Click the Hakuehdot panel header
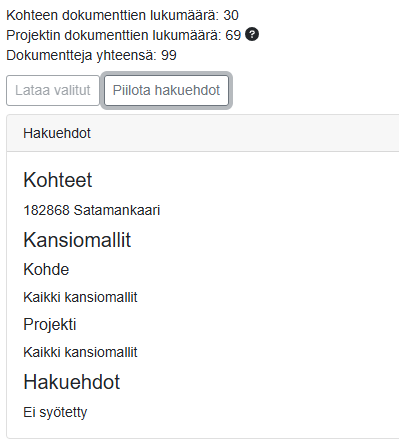The height and width of the screenshot is (443, 399). click(203, 133)
